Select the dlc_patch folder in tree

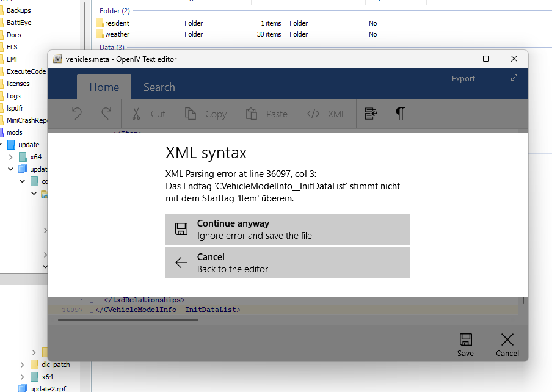point(56,365)
